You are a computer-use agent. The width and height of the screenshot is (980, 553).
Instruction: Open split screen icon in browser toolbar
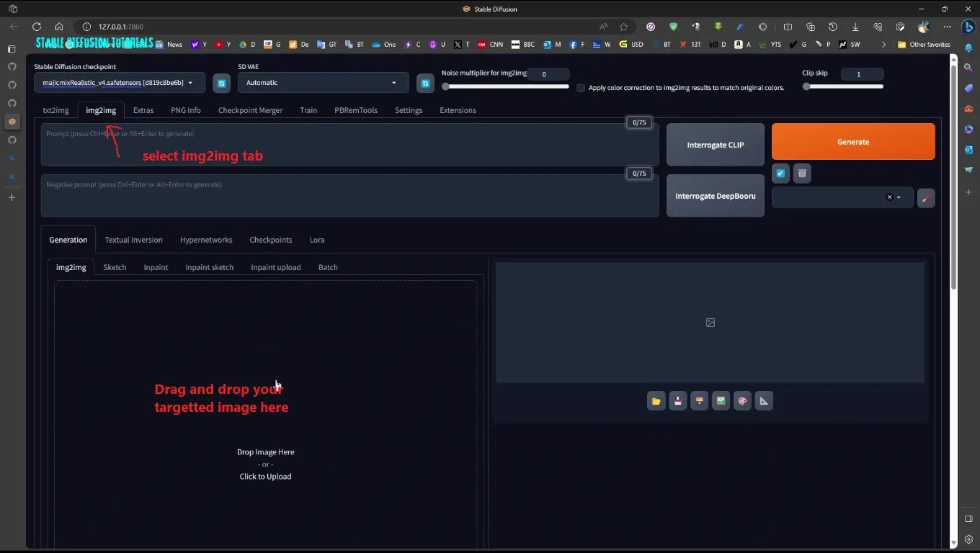click(x=788, y=27)
